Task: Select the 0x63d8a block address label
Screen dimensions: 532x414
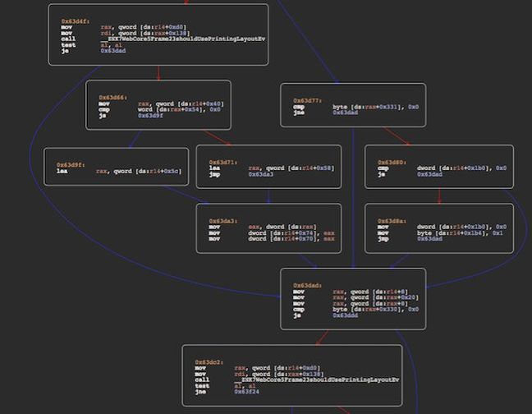Action: click(392, 221)
